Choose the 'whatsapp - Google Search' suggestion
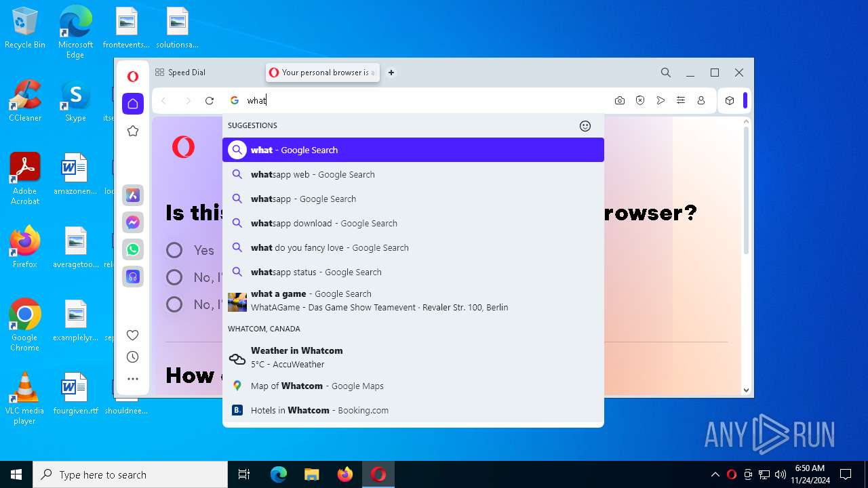The image size is (868, 488). coord(413,199)
